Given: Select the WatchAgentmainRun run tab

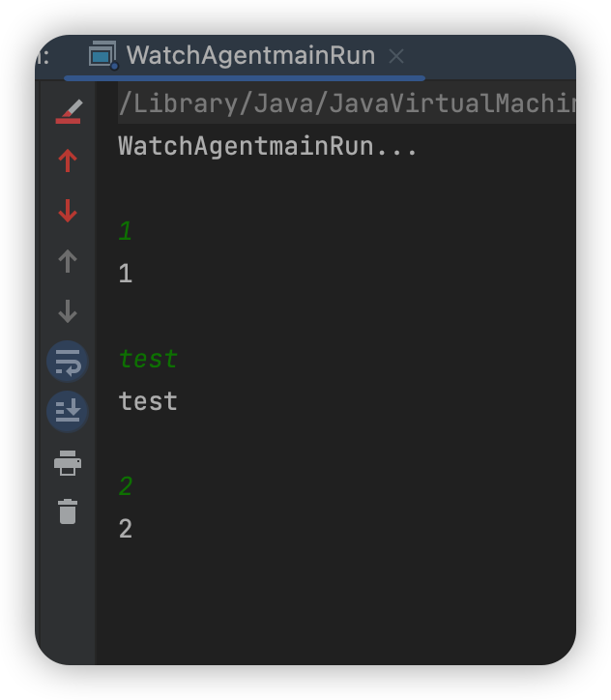Looking at the screenshot, I should (250, 55).
